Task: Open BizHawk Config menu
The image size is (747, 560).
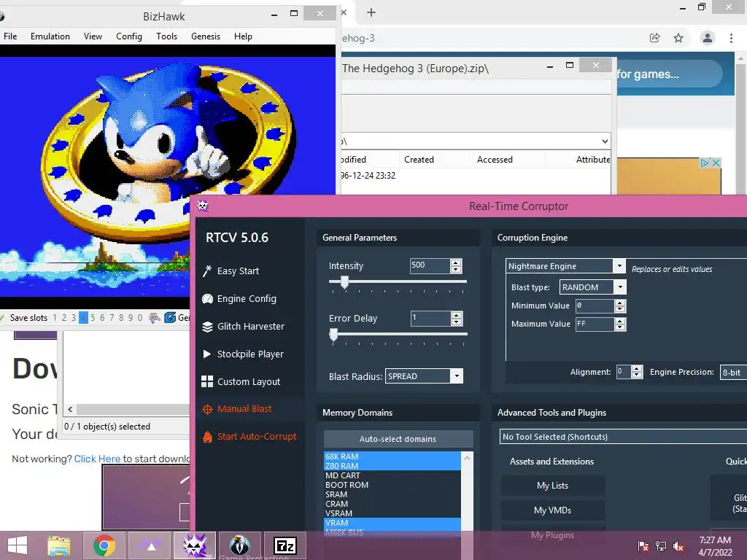Action: click(x=129, y=36)
